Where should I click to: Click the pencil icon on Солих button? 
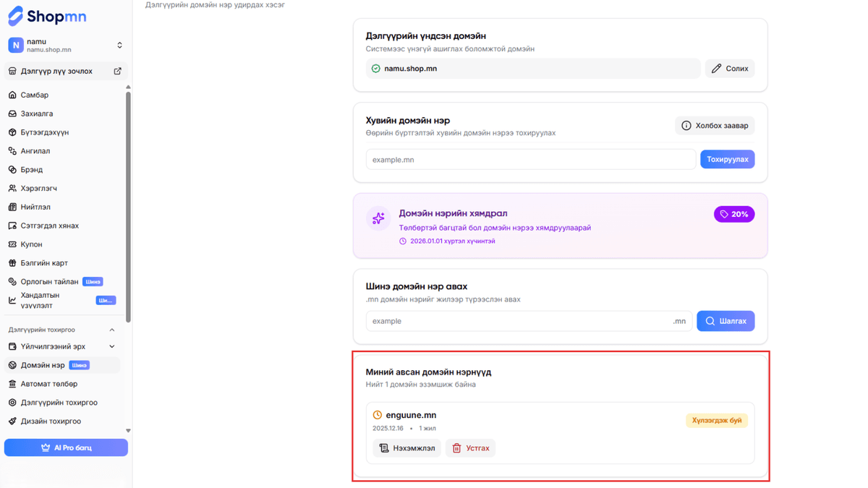(x=716, y=69)
